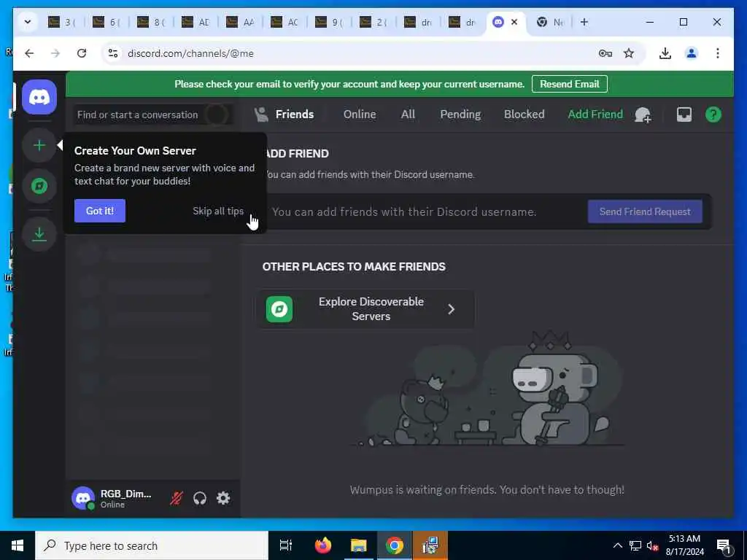Open Windows Start menu
747x560 pixels.
18,545
